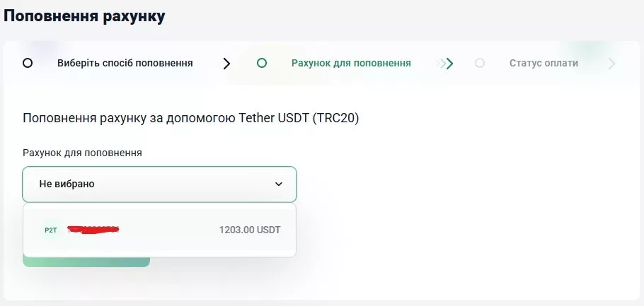
Task: Click the black chevron after step one
Action: pyautogui.click(x=226, y=64)
